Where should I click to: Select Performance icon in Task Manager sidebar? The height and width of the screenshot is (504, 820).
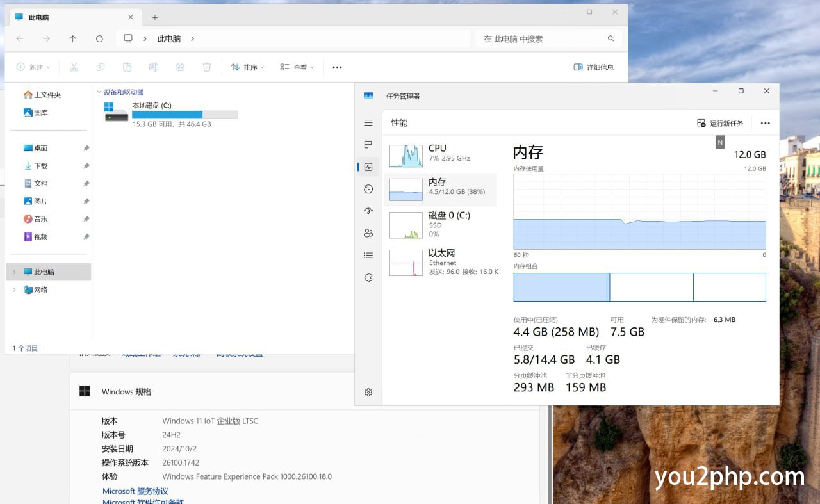(368, 167)
